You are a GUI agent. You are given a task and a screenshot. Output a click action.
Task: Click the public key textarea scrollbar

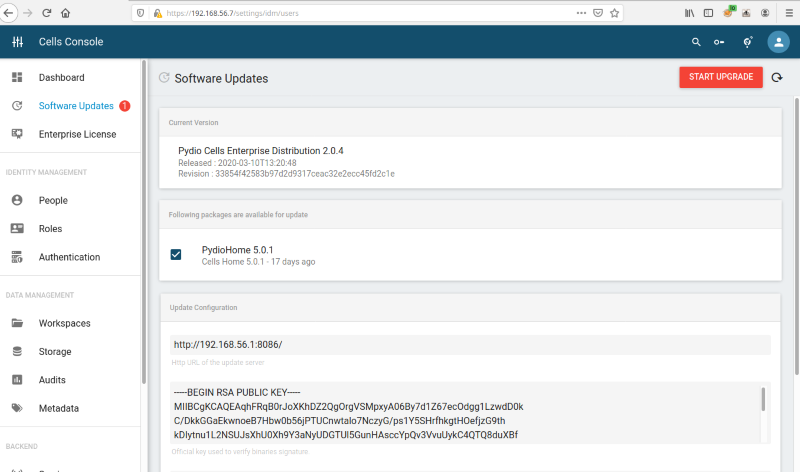[x=763, y=399]
